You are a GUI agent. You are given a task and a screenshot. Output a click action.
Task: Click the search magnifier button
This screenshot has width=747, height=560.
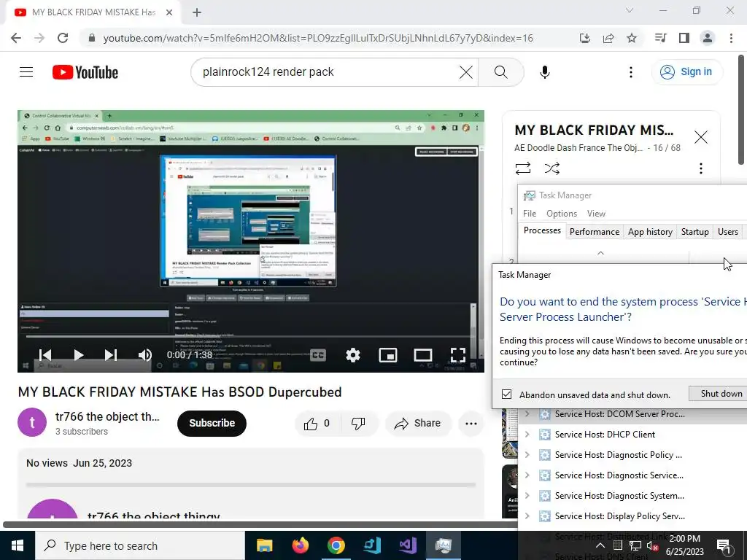[x=500, y=72]
